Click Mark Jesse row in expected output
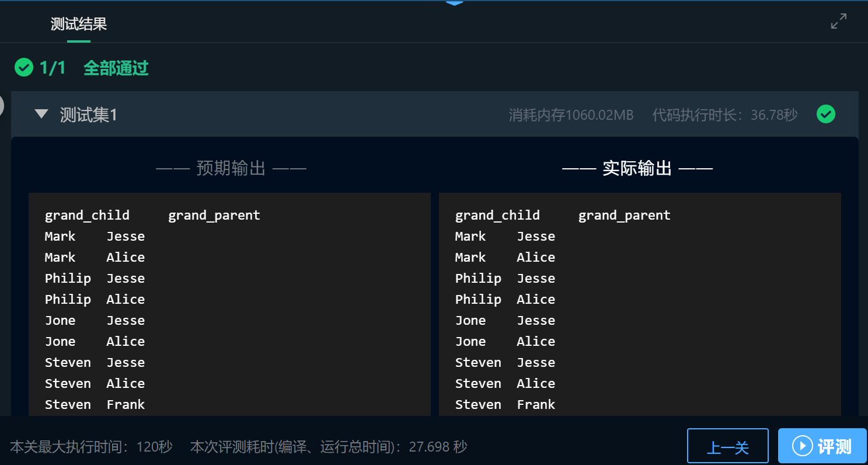868x465 pixels. click(95, 236)
